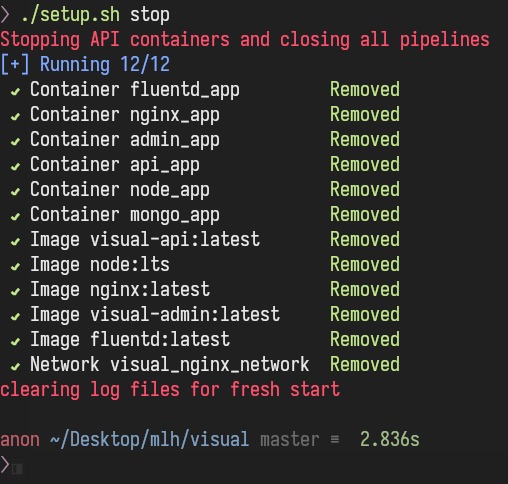Click 'Image visual-api:latest' text
Image resolution: width=508 pixels, height=484 pixels.
pyautogui.click(x=145, y=240)
